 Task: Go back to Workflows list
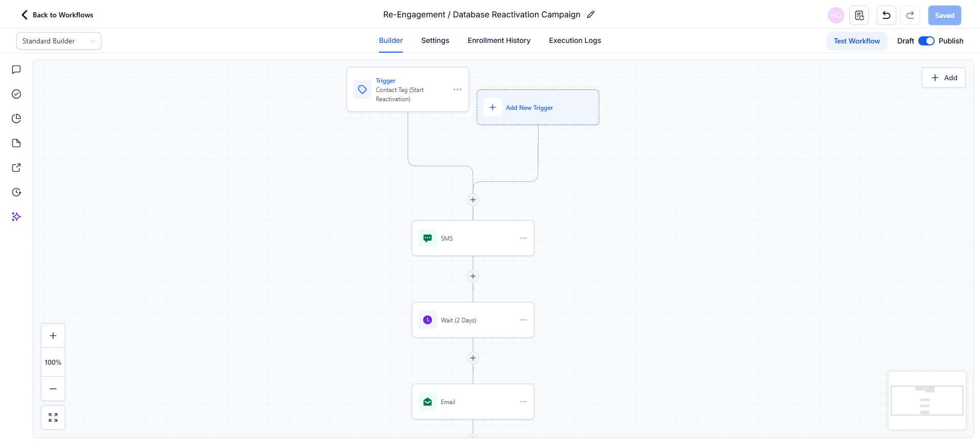57,15
